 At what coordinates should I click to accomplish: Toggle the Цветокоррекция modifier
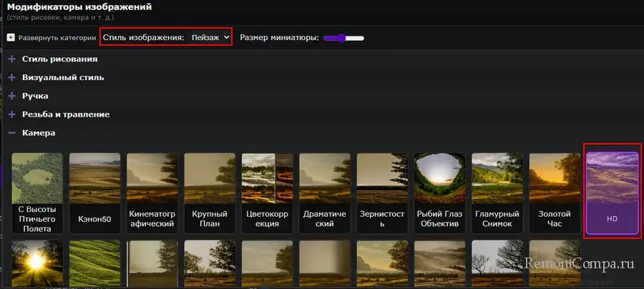267,193
